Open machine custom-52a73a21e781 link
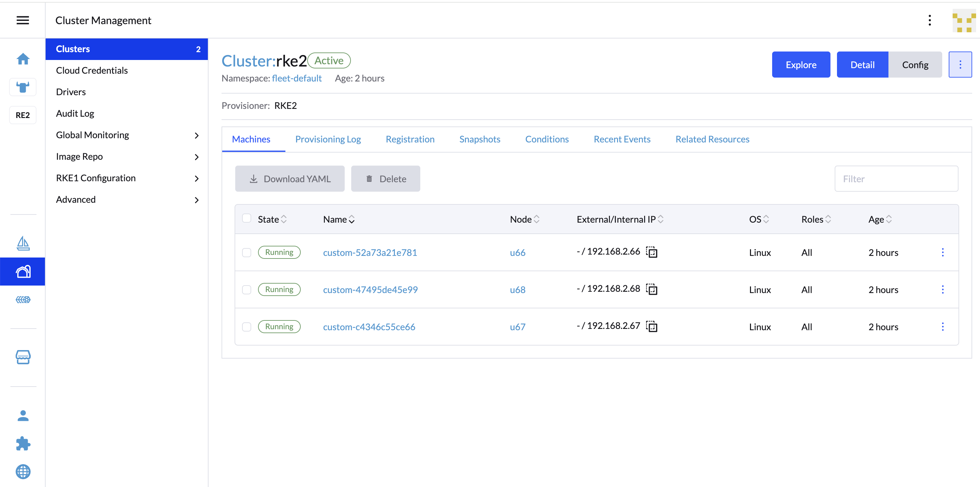 [x=370, y=252]
